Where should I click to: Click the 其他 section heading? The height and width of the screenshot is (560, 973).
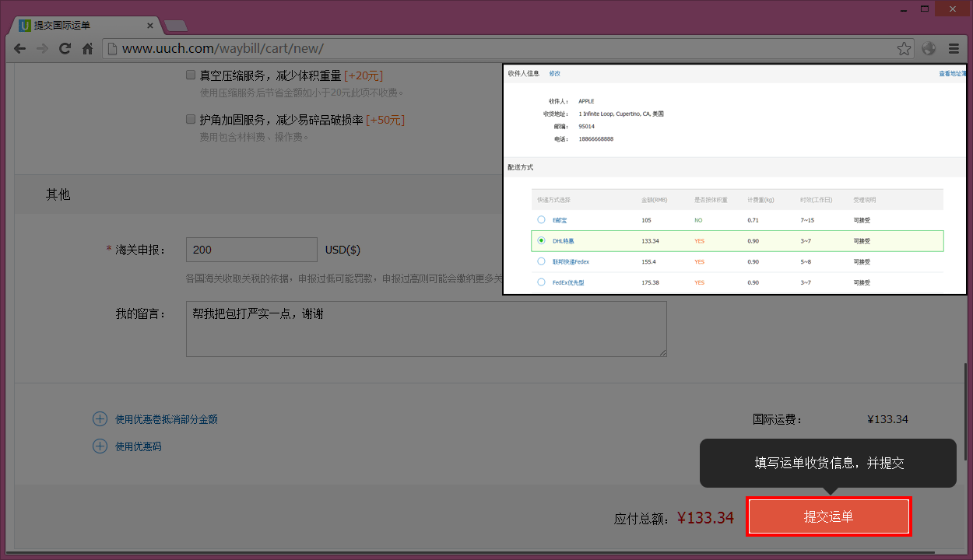pos(58,194)
